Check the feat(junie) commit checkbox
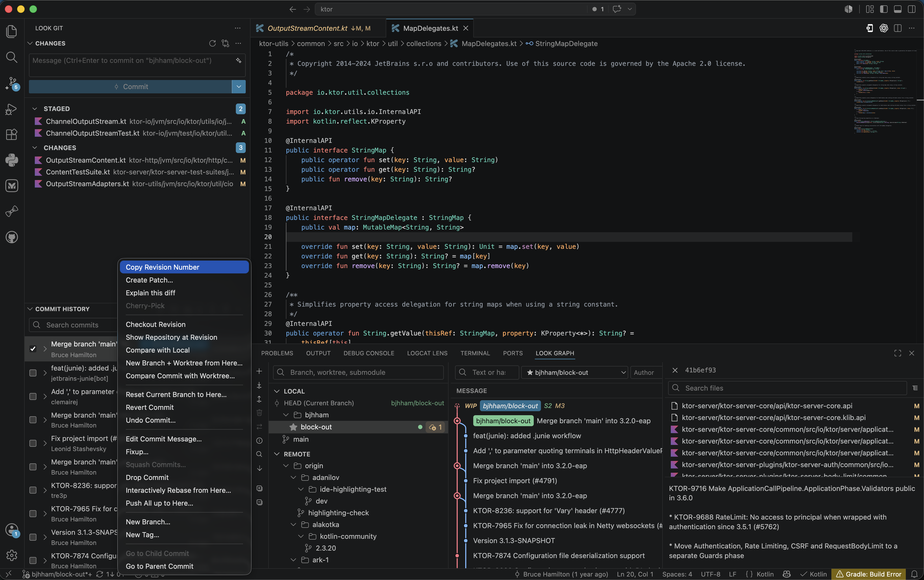 33,372
